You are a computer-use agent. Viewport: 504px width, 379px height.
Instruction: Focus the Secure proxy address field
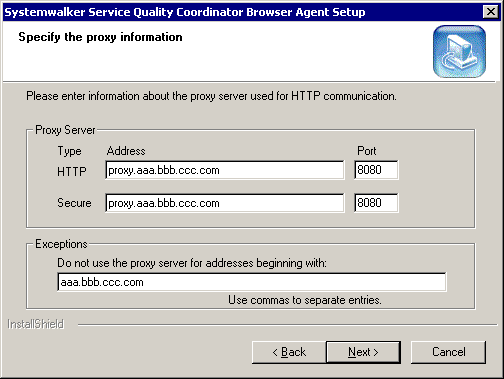pos(225,203)
